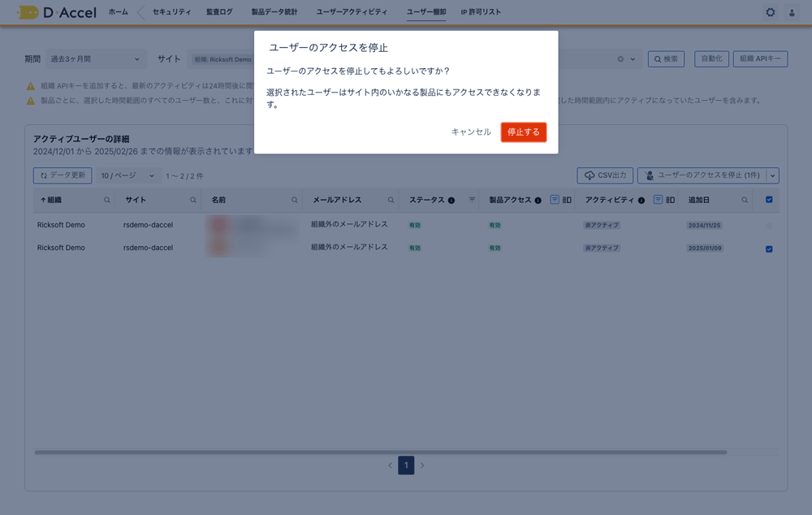Click search icon in メールアドレス column
812x515 pixels.
click(x=391, y=200)
